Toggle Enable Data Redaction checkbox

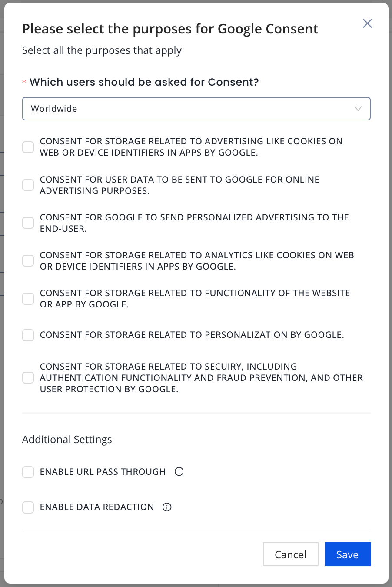point(28,507)
